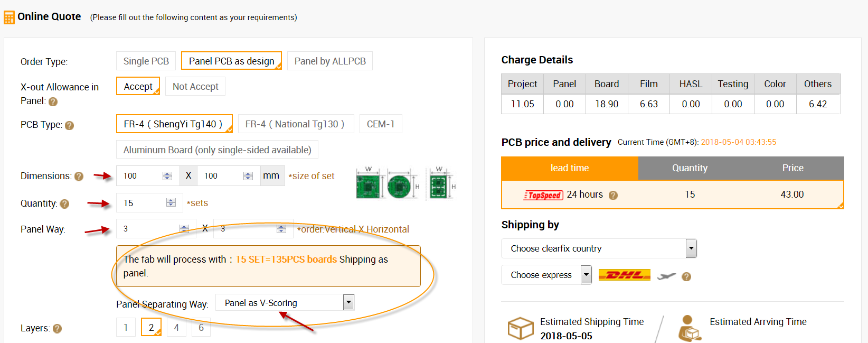Click the help icon next to 24 hours
Image resolution: width=868 pixels, height=343 pixels.
click(x=613, y=195)
